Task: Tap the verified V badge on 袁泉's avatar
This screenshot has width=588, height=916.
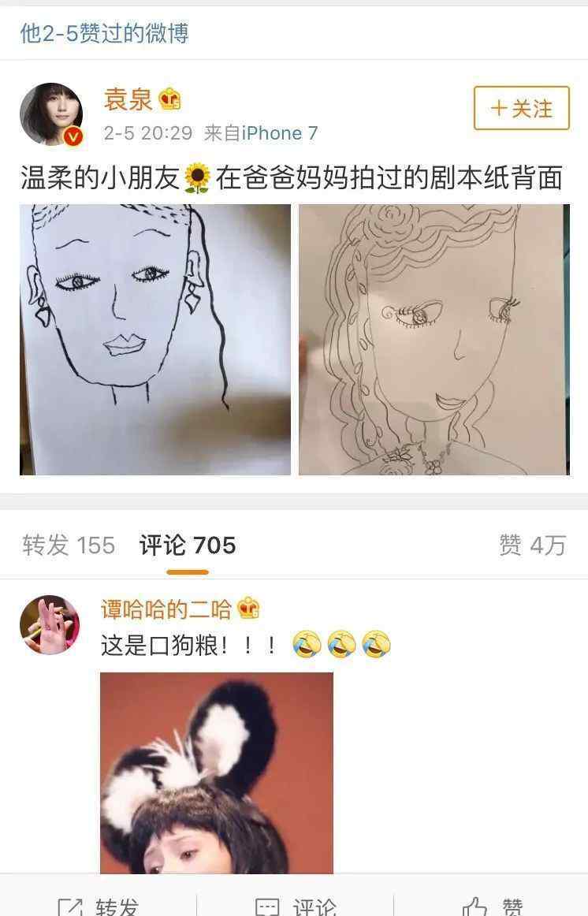Action: pos(73,136)
